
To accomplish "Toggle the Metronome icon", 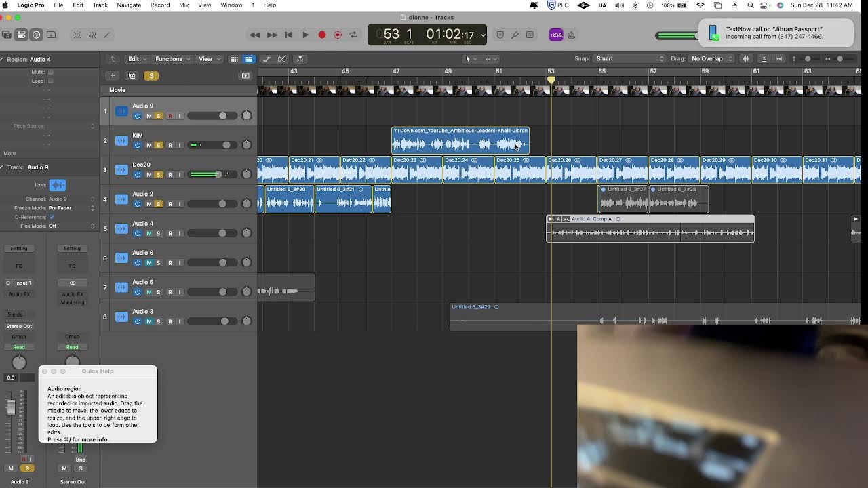I will pos(572,35).
